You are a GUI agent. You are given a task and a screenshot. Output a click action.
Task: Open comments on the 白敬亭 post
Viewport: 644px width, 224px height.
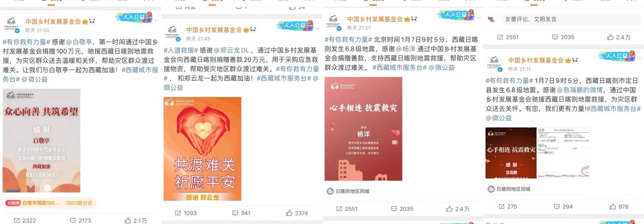click(x=80, y=220)
